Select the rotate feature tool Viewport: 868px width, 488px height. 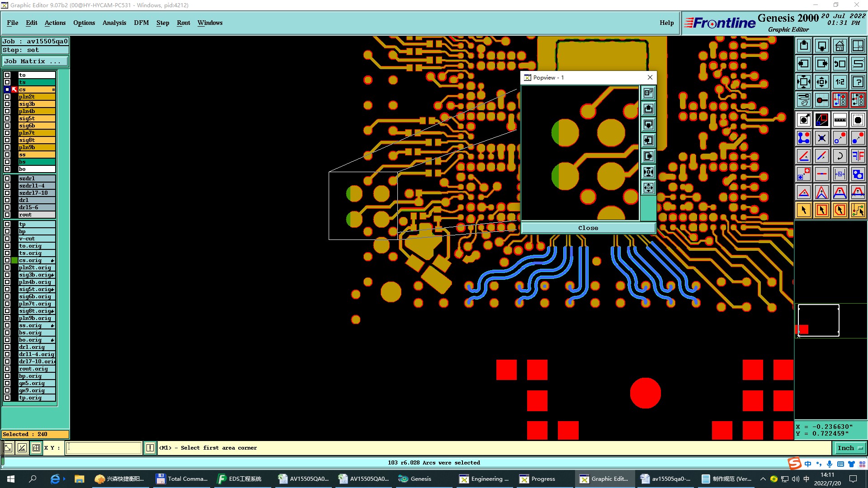(x=840, y=156)
